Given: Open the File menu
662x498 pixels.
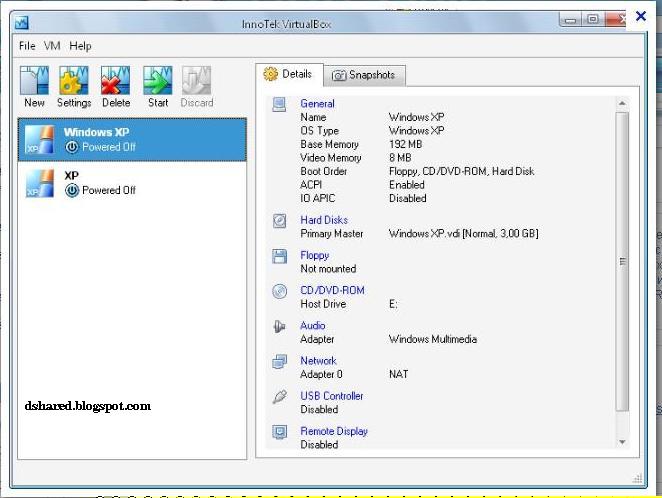Looking at the screenshot, I should coord(27,46).
